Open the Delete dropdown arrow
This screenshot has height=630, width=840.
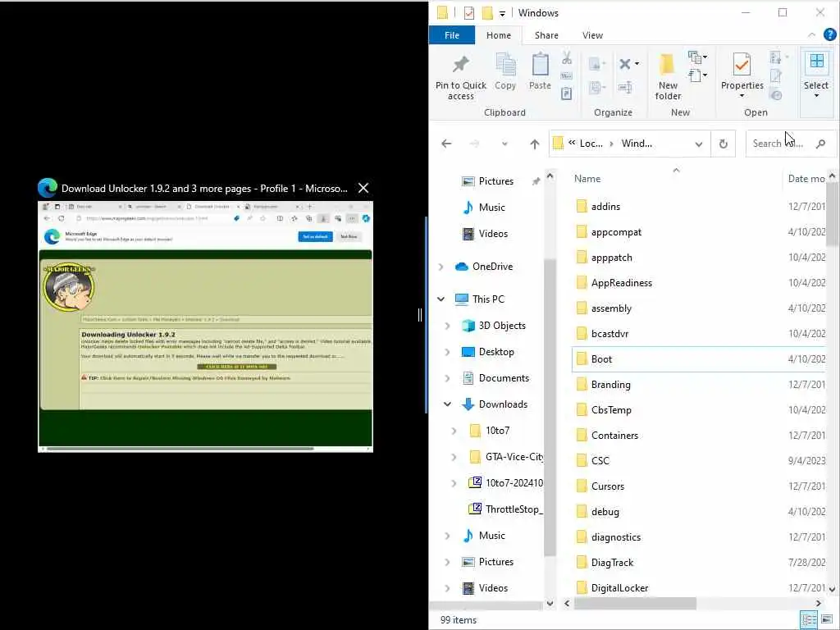[637, 64]
